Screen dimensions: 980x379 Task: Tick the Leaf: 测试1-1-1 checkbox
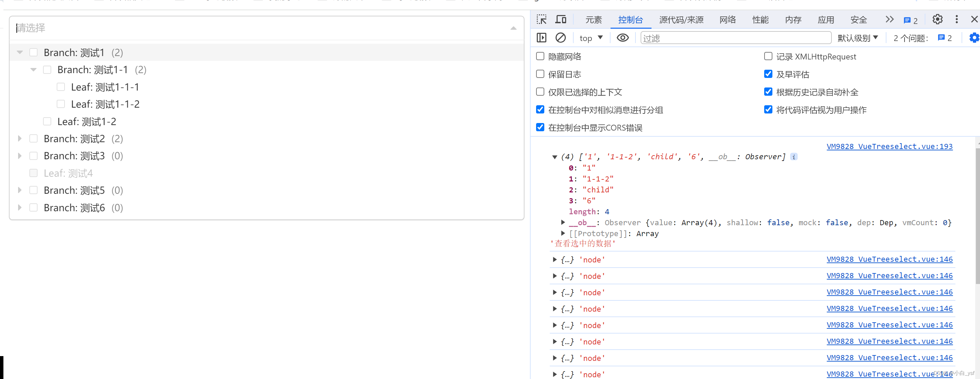(x=61, y=87)
